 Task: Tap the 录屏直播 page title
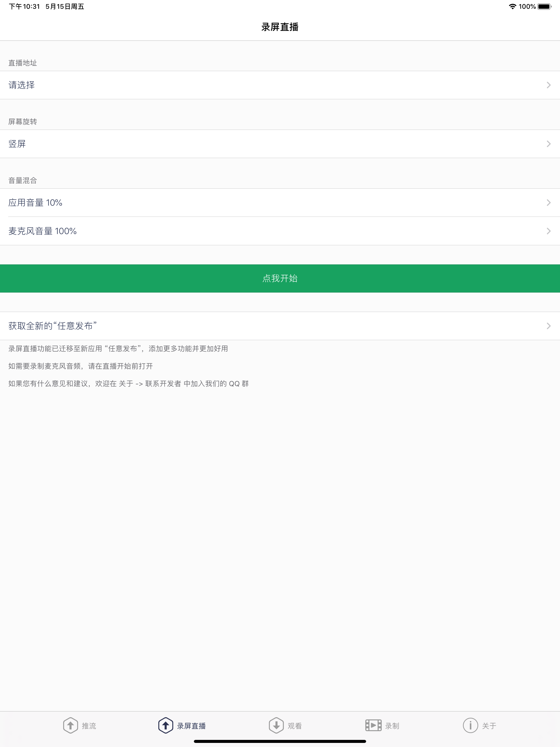(280, 27)
